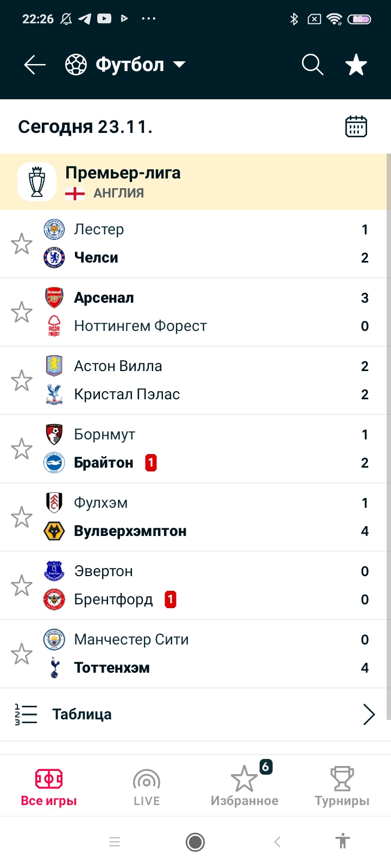391x868 pixels.
Task: Tap the Android home button
Action: click(195, 842)
